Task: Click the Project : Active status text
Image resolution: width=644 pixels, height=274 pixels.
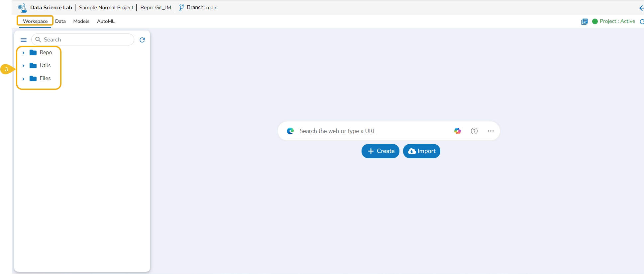Action: coord(617,21)
